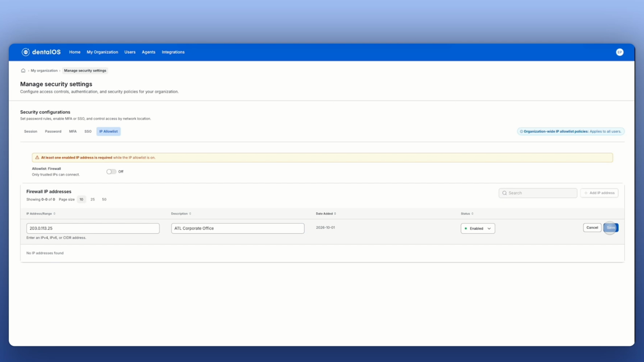Click the search magnifier icon

coord(505,193)
